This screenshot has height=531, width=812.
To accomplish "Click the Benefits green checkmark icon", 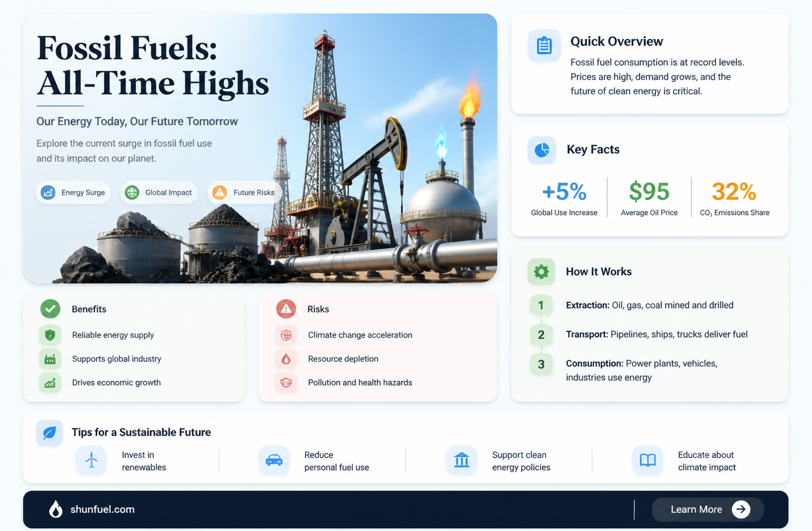I will coord(50,309).
